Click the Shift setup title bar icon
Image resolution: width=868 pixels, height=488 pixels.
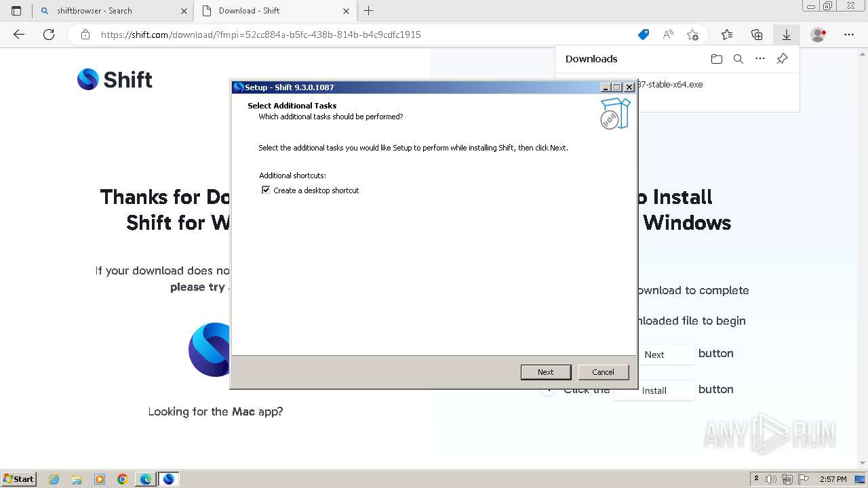pos(238,87)
